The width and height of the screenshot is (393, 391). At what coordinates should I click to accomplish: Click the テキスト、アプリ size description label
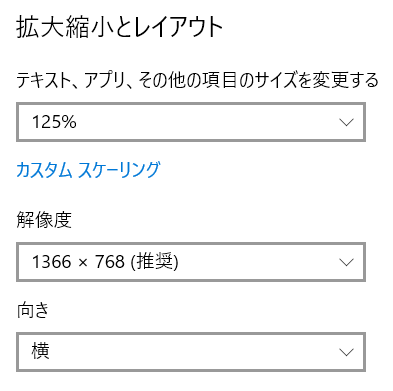click(x=197, y=80)
